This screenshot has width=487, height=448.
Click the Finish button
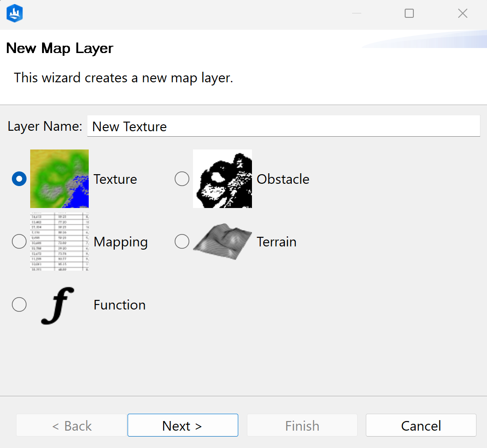tap(302, 425)
